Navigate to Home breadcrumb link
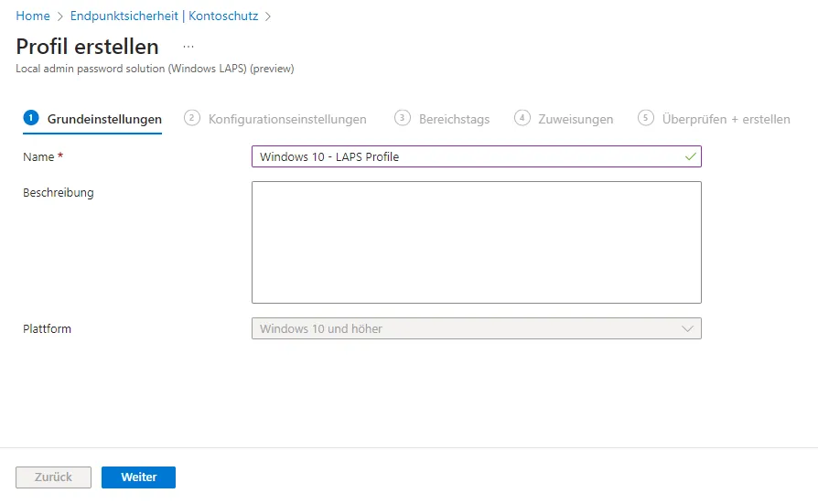818x504 pixels. tap(33, 16)
